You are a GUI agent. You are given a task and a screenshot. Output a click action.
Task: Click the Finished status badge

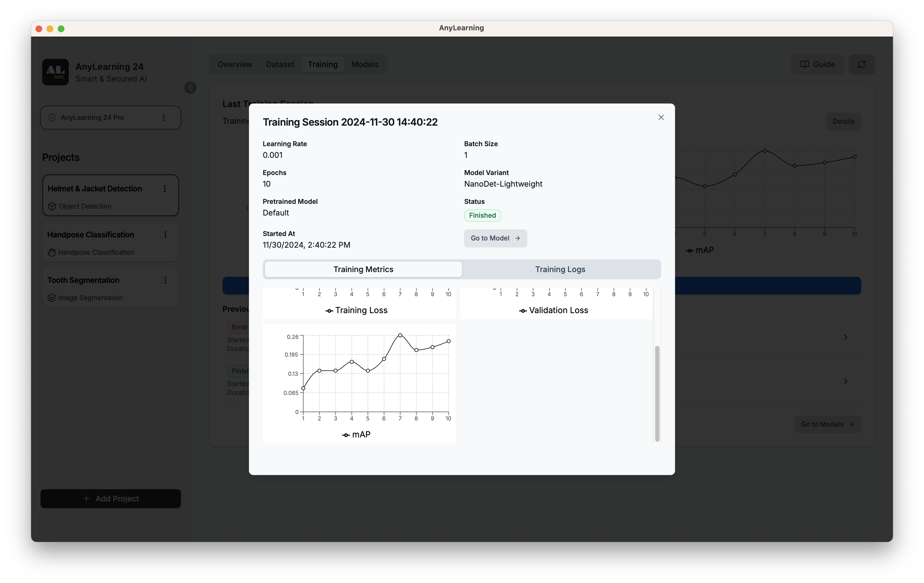(x=482, y=215)
